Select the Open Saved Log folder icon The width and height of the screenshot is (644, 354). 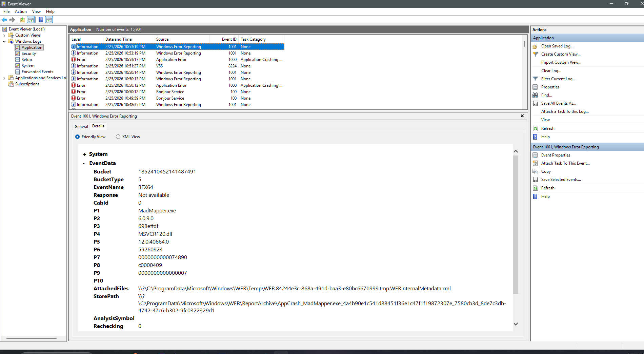coord(536,46)
